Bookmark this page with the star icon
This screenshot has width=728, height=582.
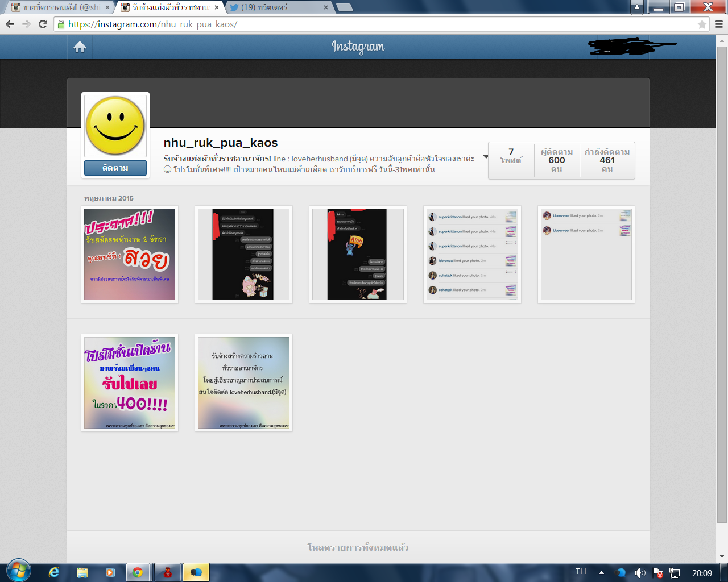[702, 24]
